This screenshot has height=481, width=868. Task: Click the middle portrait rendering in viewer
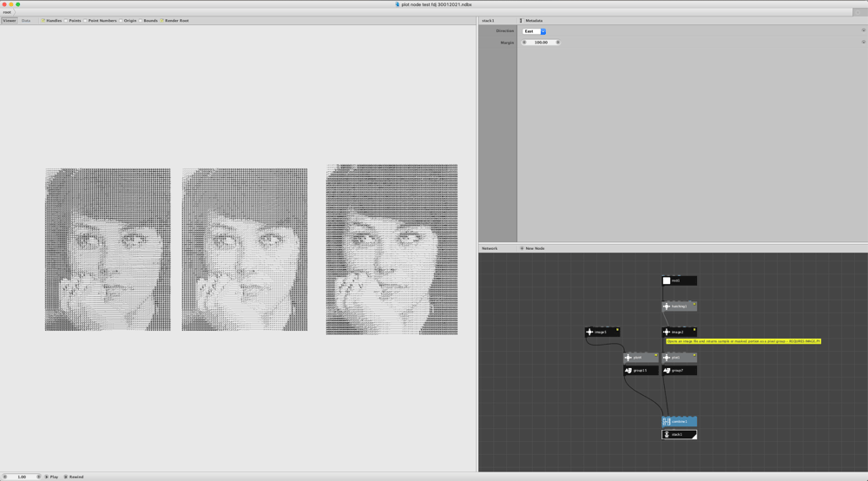[245, 250]
